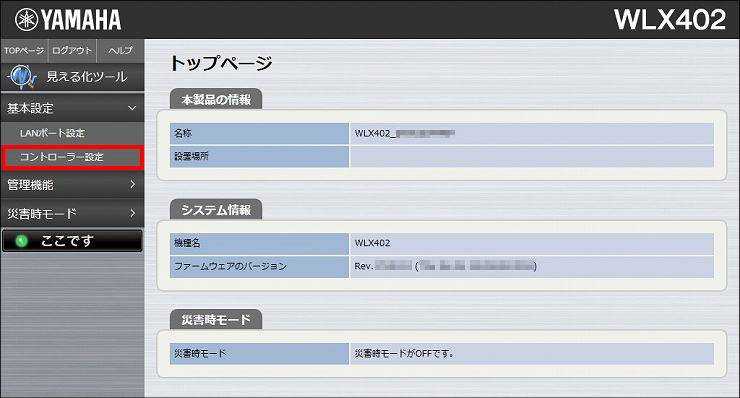Click the WLX402 機種名 value cell
Image resolution: width=740 pixels, height=398 pixels.
click(532, 243)
